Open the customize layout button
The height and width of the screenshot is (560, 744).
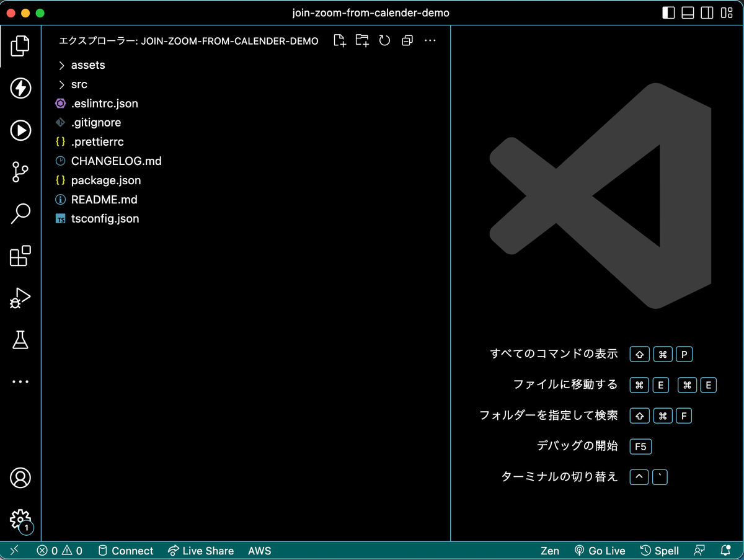click(726, 13)
